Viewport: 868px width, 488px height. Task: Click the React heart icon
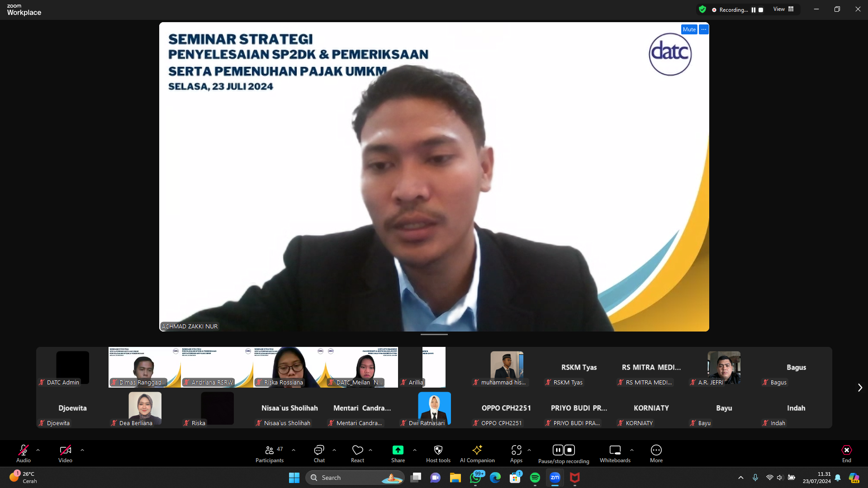[357, 454]
